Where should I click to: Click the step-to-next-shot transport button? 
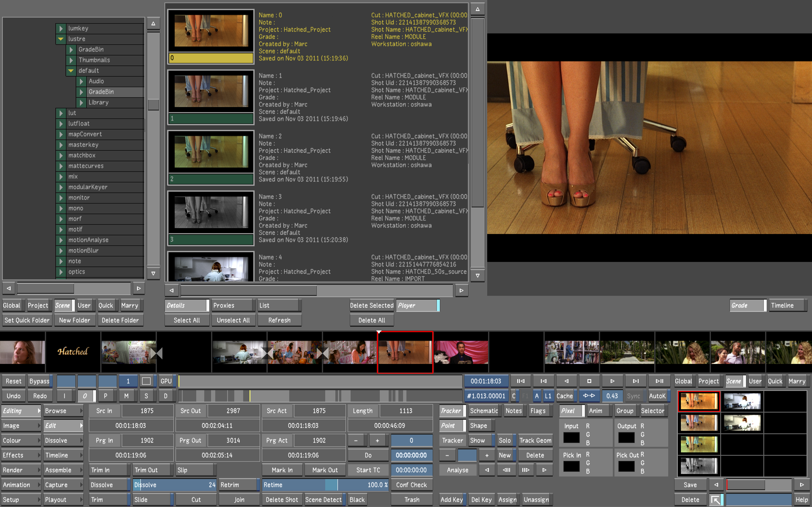coord(636,381)
